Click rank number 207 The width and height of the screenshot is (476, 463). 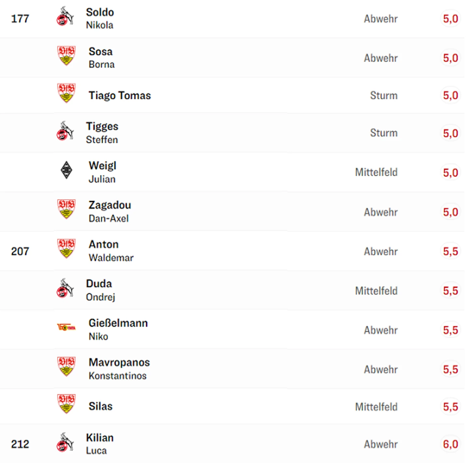click(x=20, y=251)
